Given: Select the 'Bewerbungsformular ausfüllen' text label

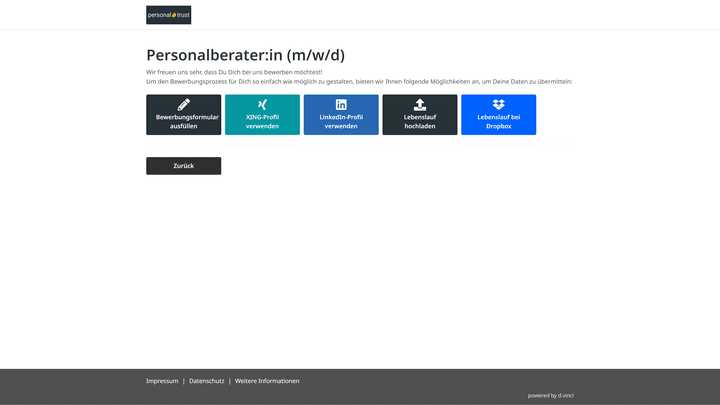Looking at the screenshot, I should click(x=183, y=122).
